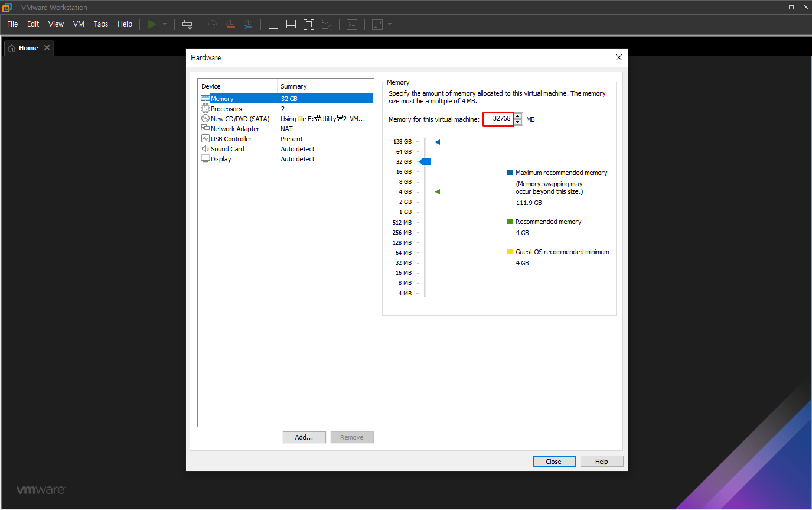Click the Power On play icon
The width and height of the screenshot is (812, 510).
152,24
